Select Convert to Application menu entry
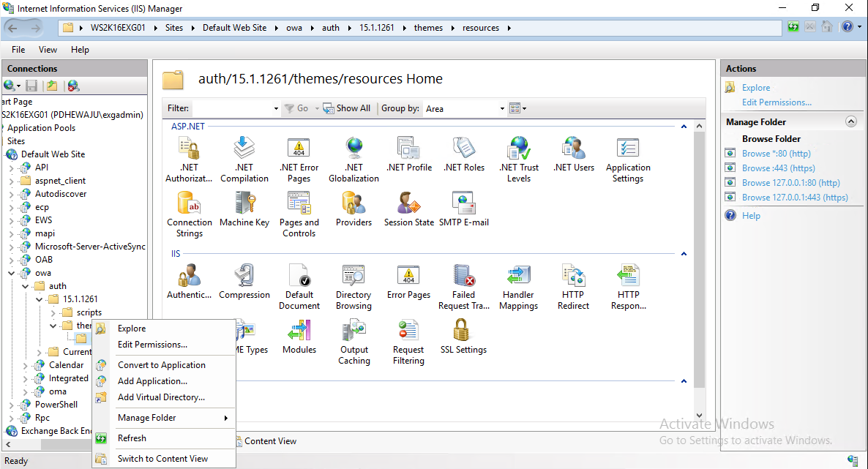The image size is (868, 469). click(x=164, y=365)
